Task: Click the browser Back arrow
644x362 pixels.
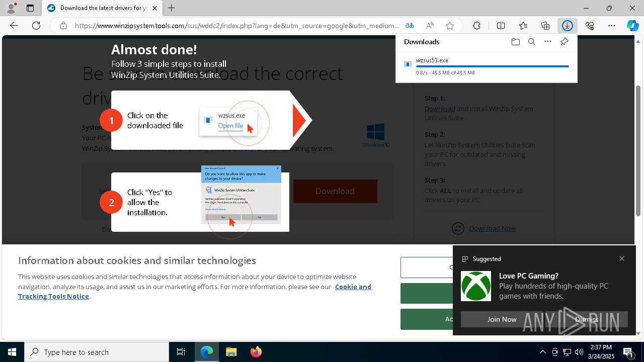Action: pos(14,26)
